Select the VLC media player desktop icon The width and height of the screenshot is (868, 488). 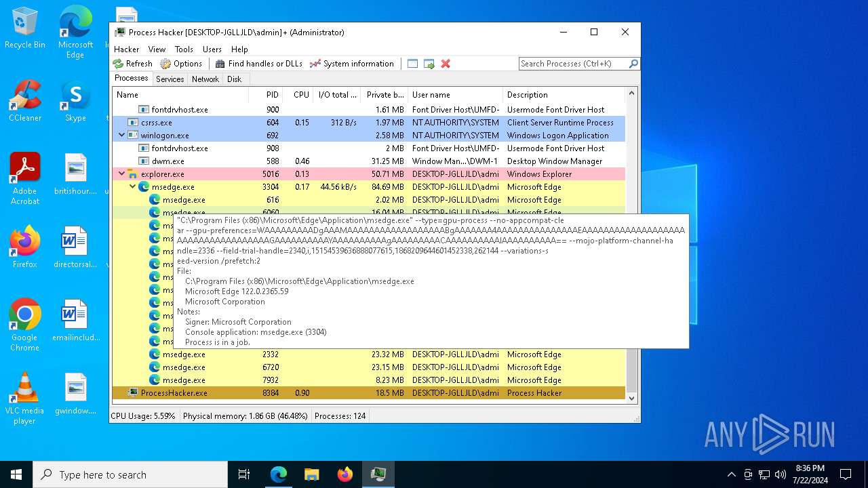(25, 399)
